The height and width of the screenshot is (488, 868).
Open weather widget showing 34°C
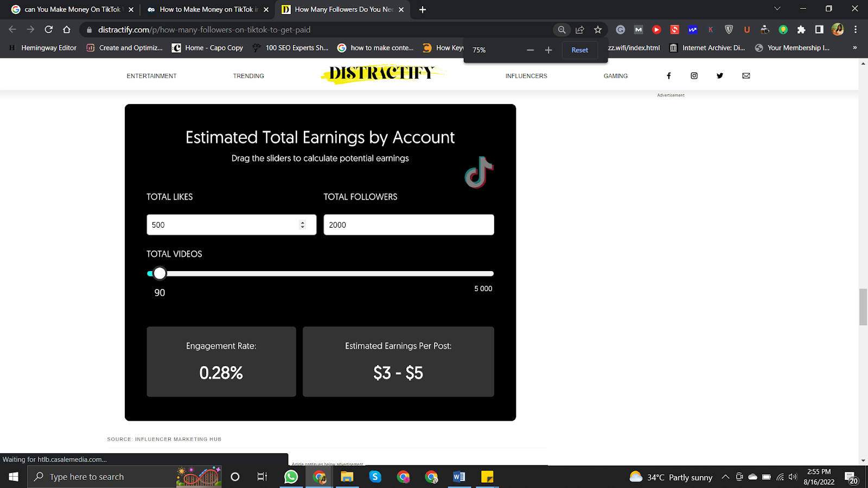[671, 477]
